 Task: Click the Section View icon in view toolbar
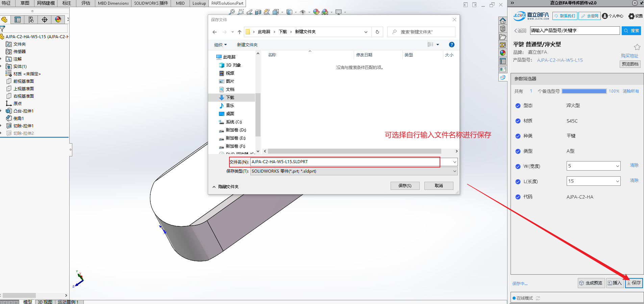click(x=258, y=12)
